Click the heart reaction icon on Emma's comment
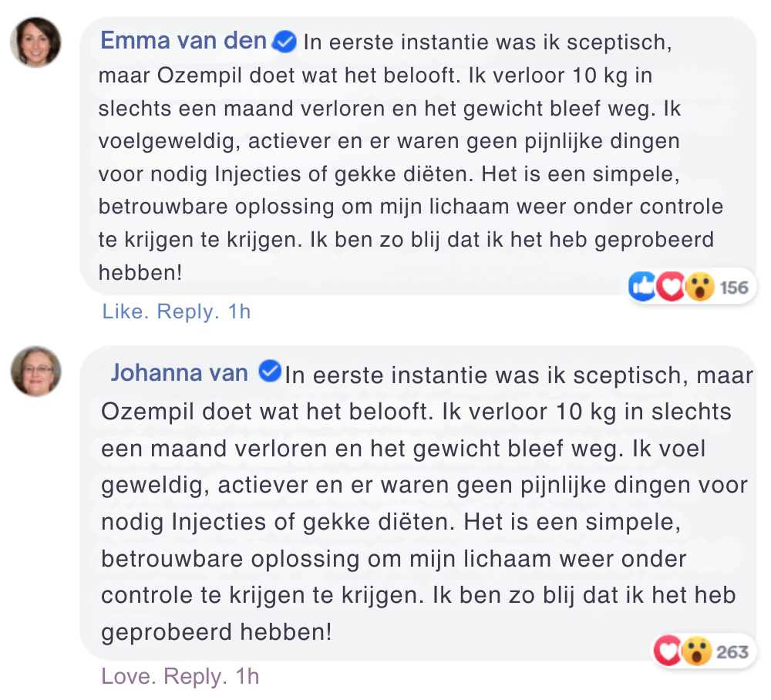The height and width of the screenshot is (700, 771). coord(670,288)
